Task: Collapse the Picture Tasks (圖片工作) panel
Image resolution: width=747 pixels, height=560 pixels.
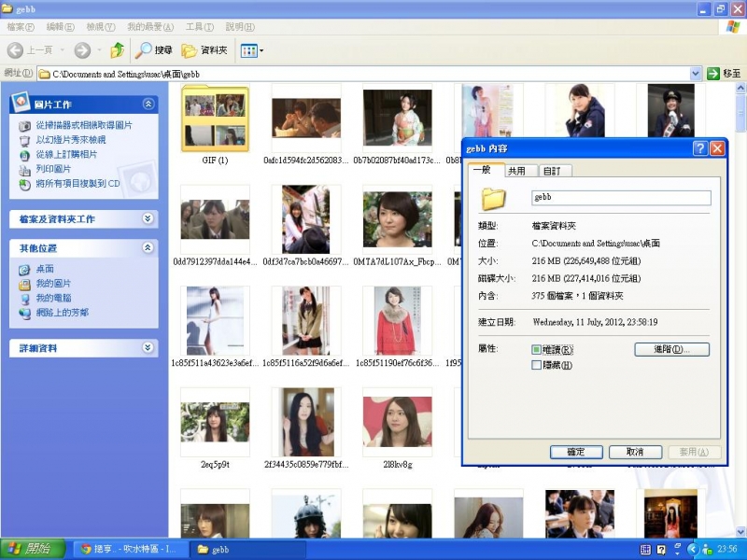Action: click(x=148, y=105)
